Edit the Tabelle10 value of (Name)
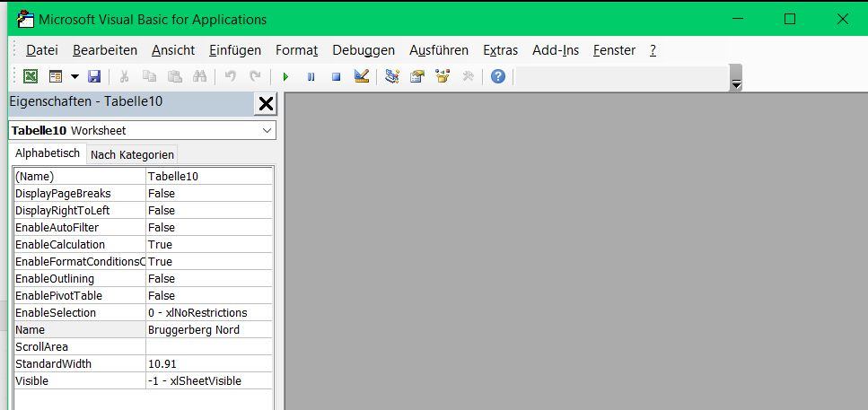This screenshot has height=410, width=868. tap(209, 177)
